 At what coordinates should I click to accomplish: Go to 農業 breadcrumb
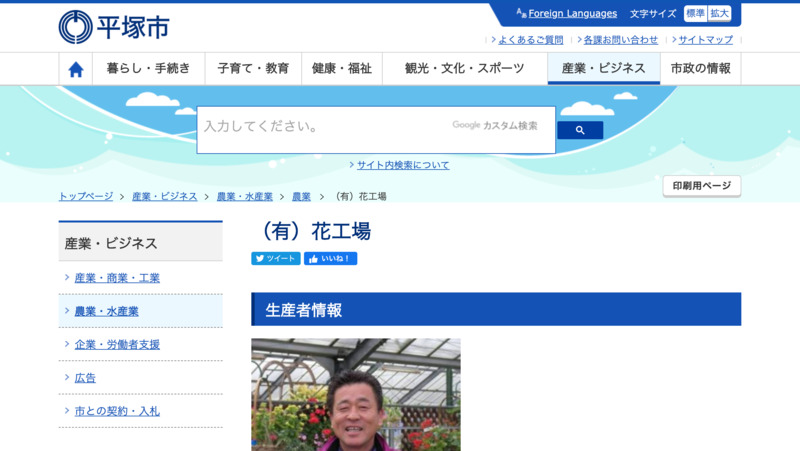[301, 196]
